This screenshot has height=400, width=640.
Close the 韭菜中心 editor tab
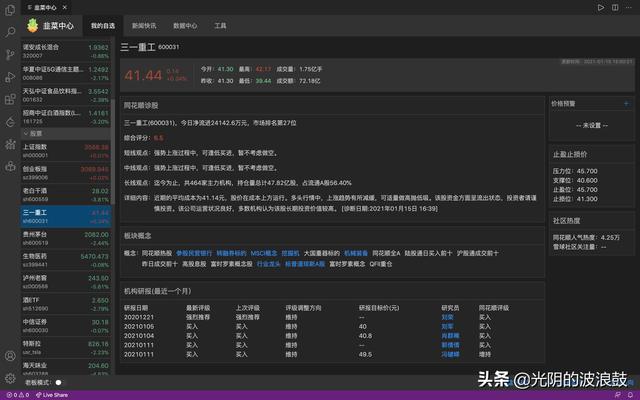pos(65,7)
